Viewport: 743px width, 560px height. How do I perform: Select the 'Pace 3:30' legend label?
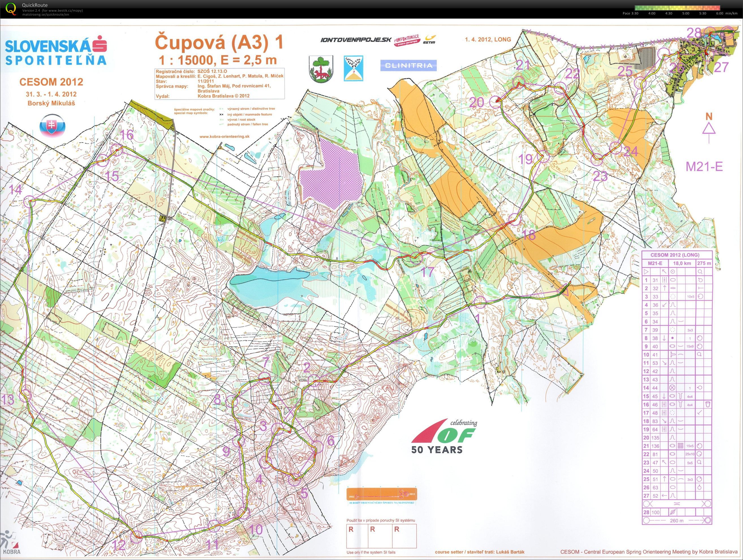tap(630, 14)
